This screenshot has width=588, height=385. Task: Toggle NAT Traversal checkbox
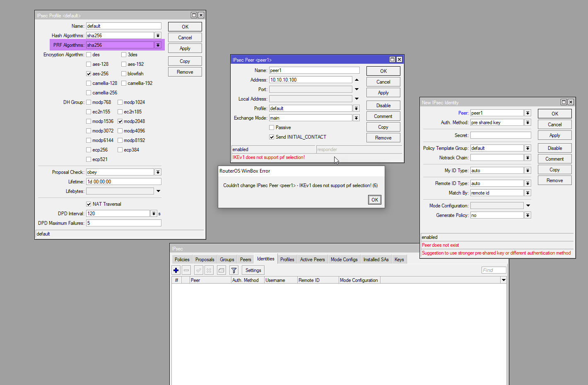89,204
